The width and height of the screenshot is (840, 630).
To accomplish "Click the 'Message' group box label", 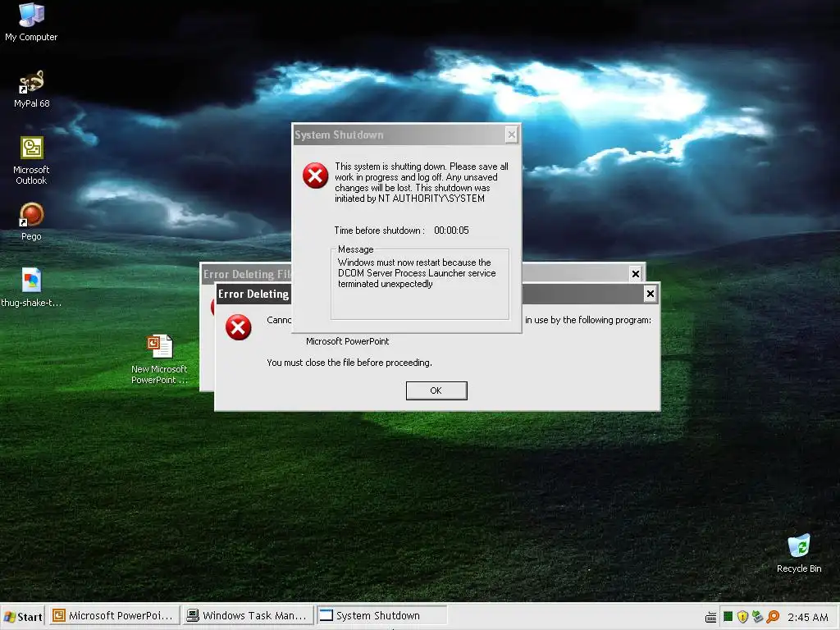I will 356,249.
